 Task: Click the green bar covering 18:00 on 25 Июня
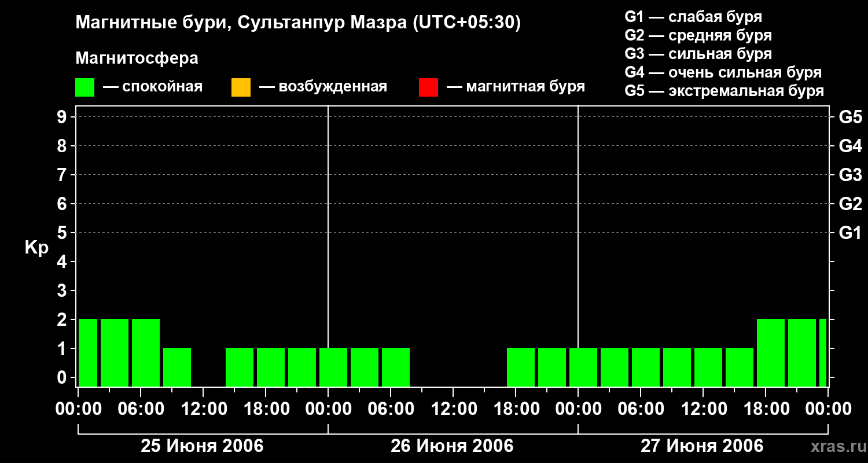pyautogui.click(x=271, y=367)
